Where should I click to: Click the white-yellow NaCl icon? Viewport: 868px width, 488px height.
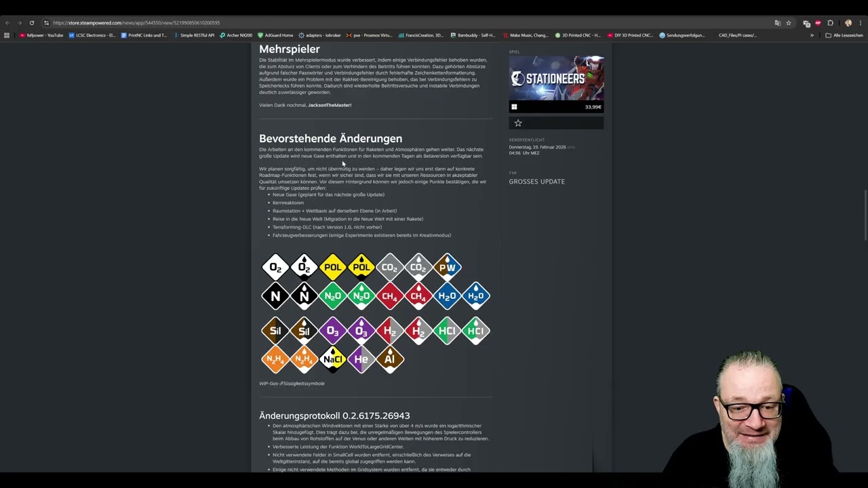pos(333,359)
